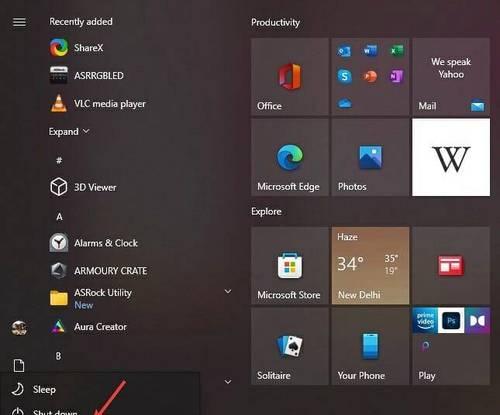Click the B letter index header

click(x=58, y=356)
